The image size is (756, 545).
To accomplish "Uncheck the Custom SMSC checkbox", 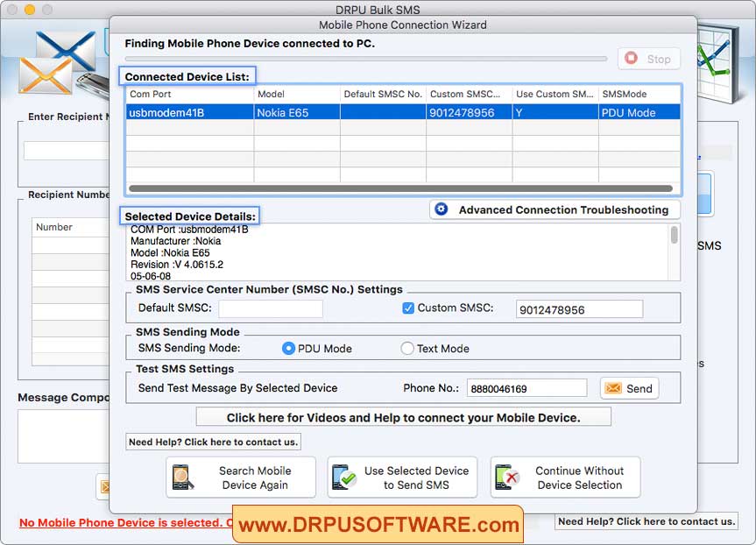I will [408, 308].
